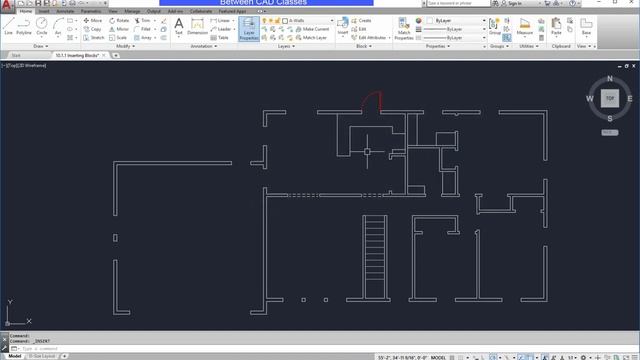
Task: Add a new layout tab
Action: pos(64,356)
